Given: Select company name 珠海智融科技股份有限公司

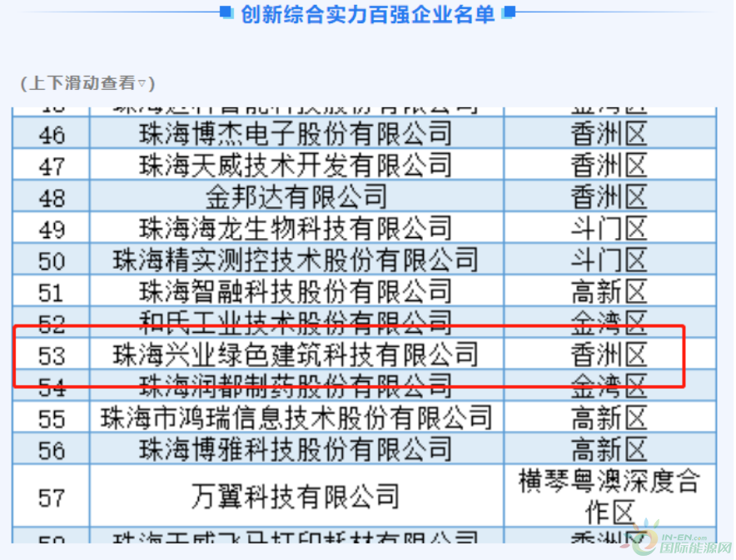Looking at the screenshot, I should (296, 292).
